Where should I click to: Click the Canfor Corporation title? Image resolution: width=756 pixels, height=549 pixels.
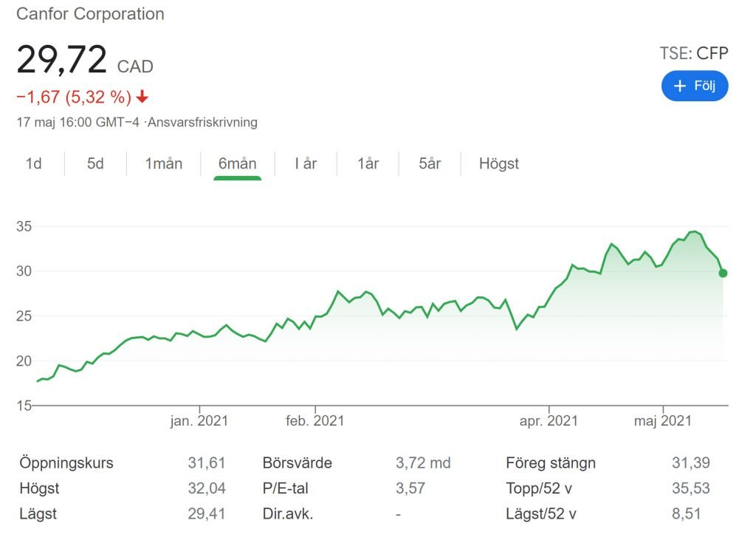(x=90, y=14)
